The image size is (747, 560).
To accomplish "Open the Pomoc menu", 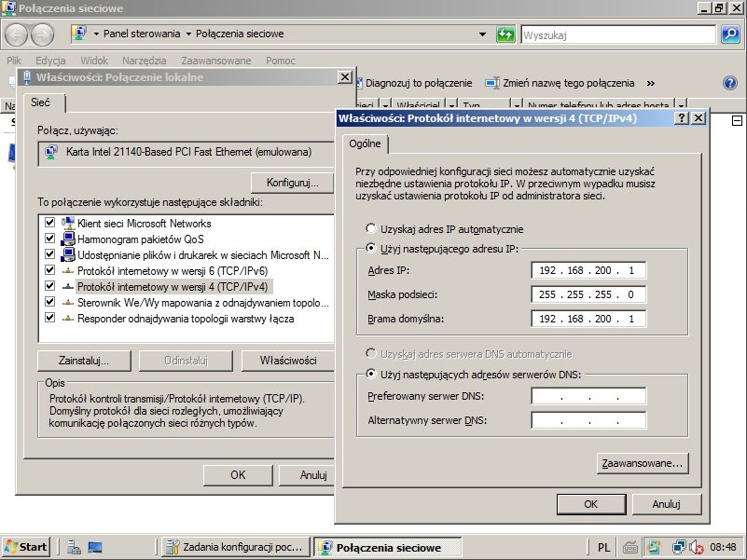I will pyautogui.click(x=281, y=61).
